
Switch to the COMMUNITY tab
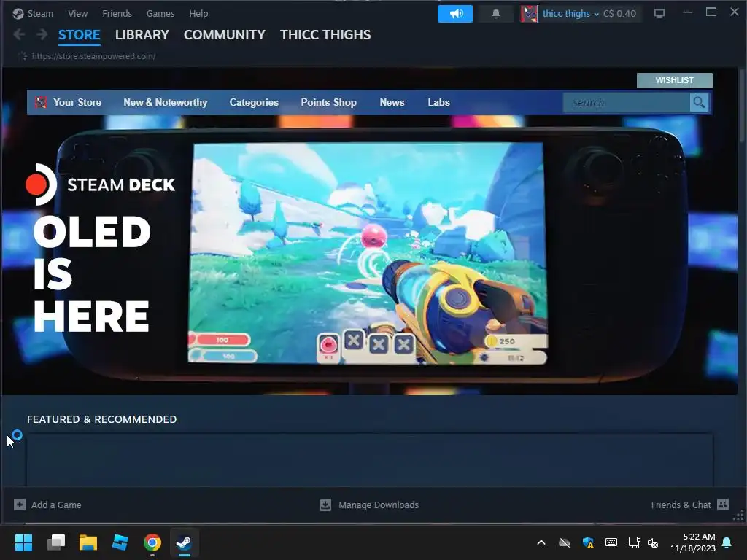225,35
